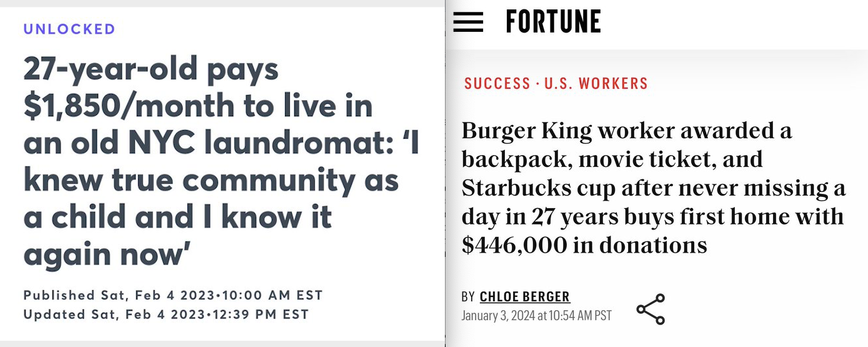This screenshot has width=868, height=347.
Task: Click the 'knew true community as' headline line
Action: 211,180
